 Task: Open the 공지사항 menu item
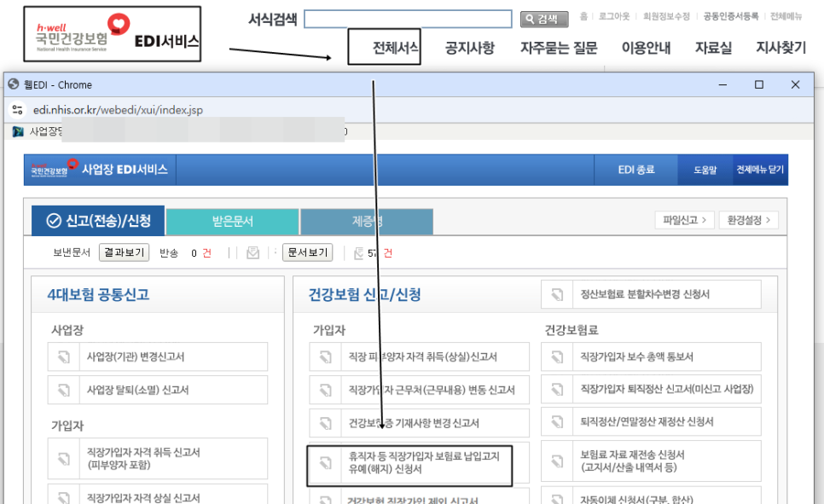pos(468,49)
